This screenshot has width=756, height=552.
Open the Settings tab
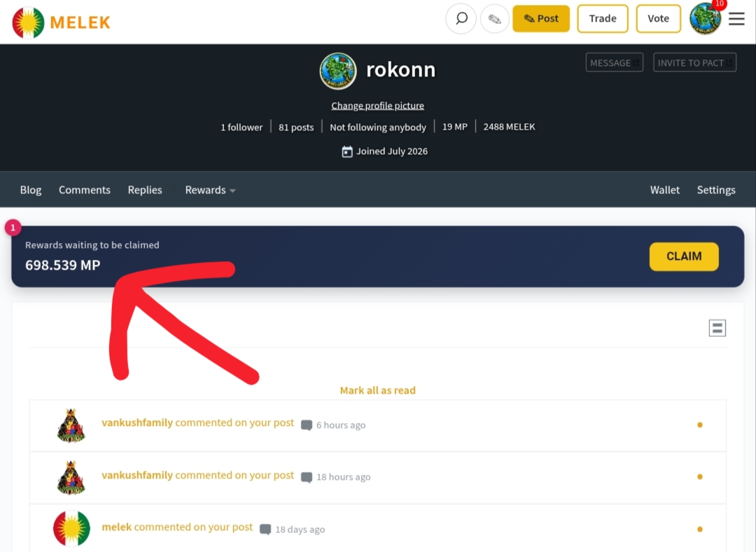716,190
